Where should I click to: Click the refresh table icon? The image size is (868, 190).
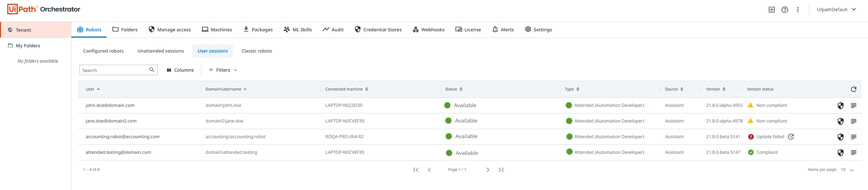click(x=853, y=89)
